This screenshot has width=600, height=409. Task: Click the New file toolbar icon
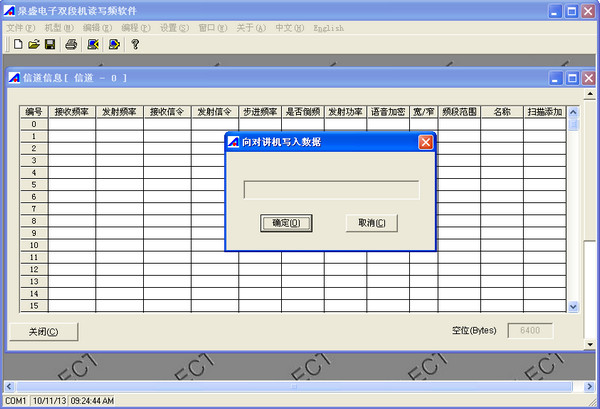(x=18, y=44)
